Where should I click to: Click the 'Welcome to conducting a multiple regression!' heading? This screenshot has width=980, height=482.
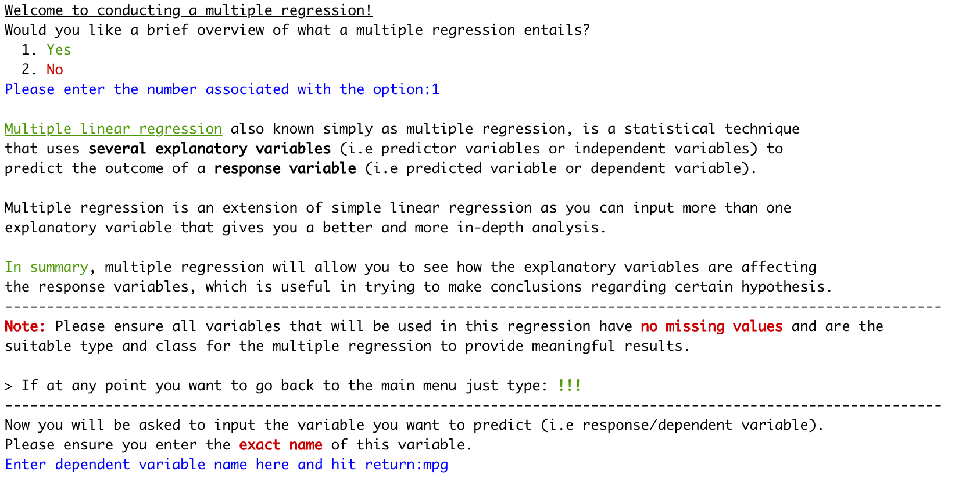click(x=188, y=10)
